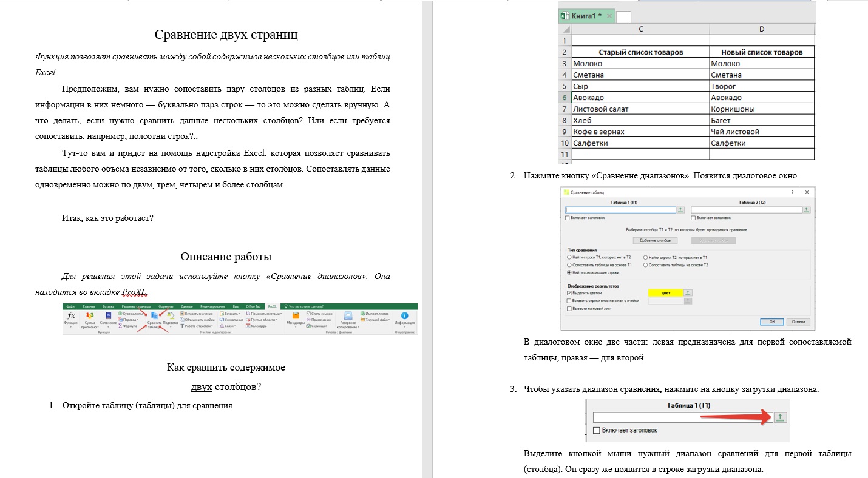Select radio Найти строки T2, которых нет в T1
Viewport: 868px width, 478px height.
[x=645, y=257]
